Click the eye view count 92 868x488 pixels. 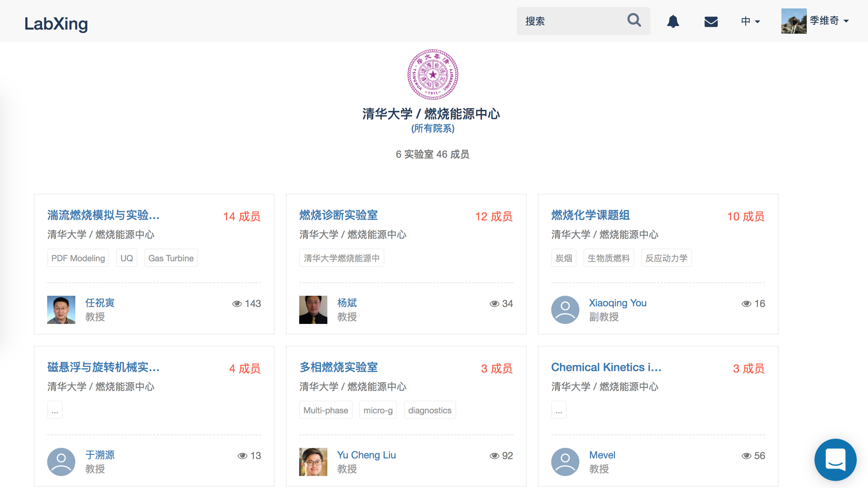501,456
